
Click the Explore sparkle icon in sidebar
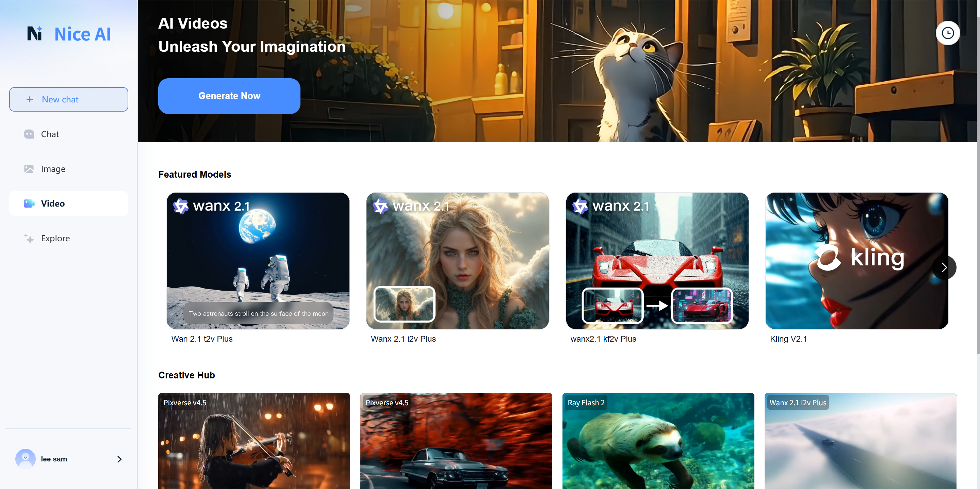click(29, 238)
